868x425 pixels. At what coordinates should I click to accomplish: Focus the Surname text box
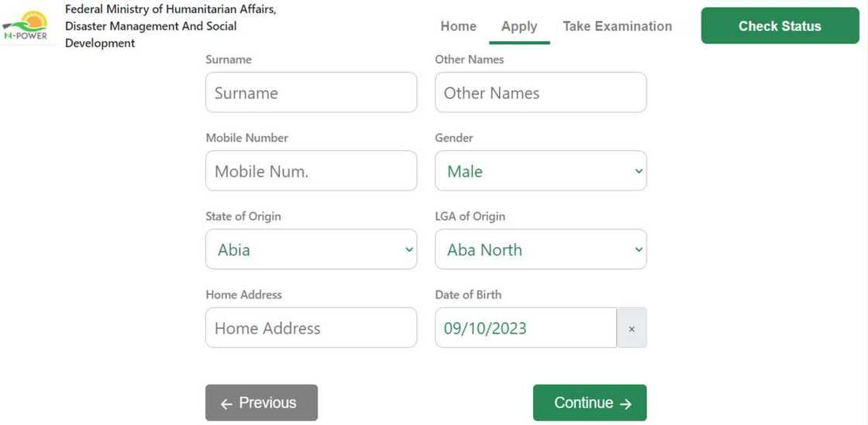[311, 93]
